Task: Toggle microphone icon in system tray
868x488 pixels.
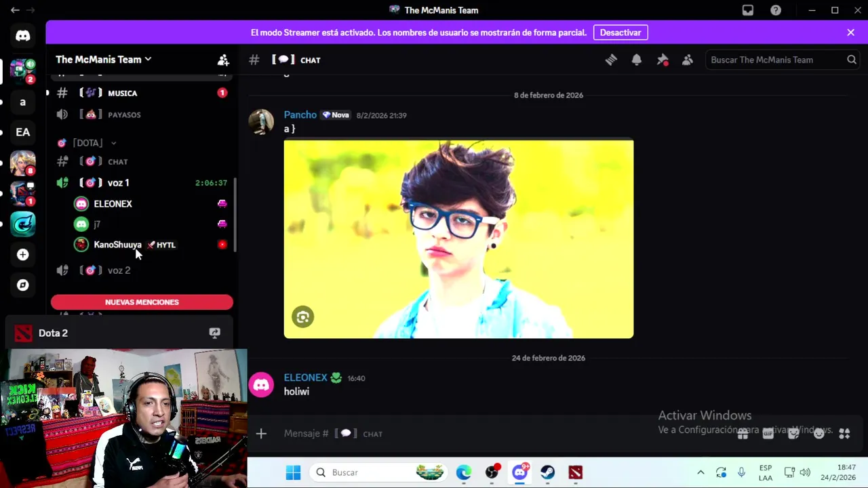Action: click(x=742, y=472)
